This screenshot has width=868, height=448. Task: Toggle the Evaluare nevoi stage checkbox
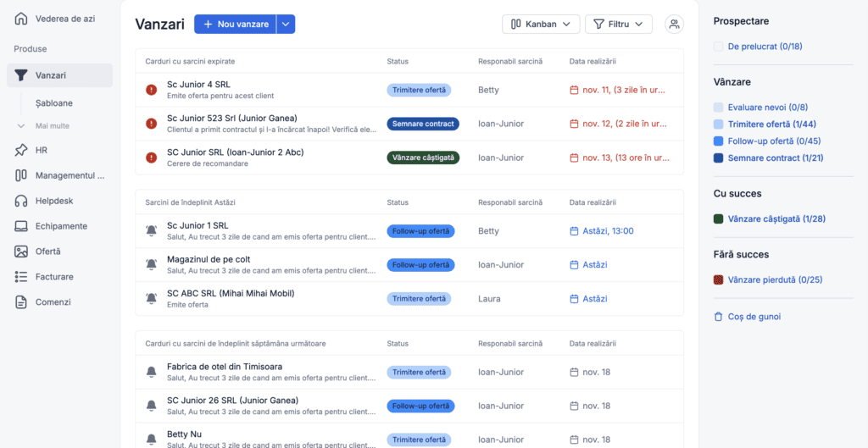coord(719,108)
